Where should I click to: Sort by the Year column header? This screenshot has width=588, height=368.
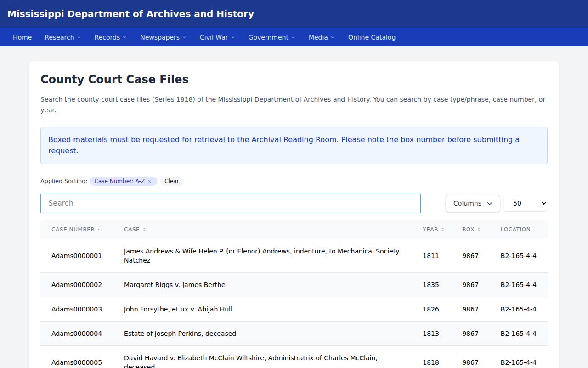433,230
